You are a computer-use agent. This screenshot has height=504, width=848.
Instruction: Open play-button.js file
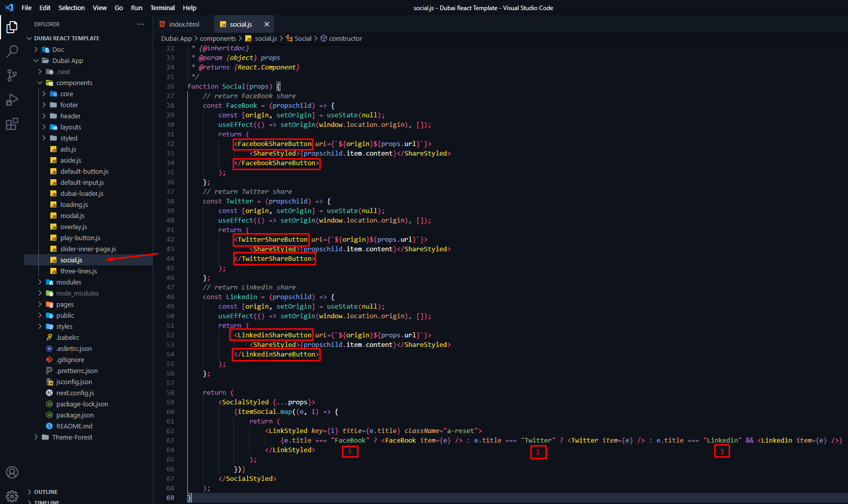pyautogui.click(x=89, y=238)
